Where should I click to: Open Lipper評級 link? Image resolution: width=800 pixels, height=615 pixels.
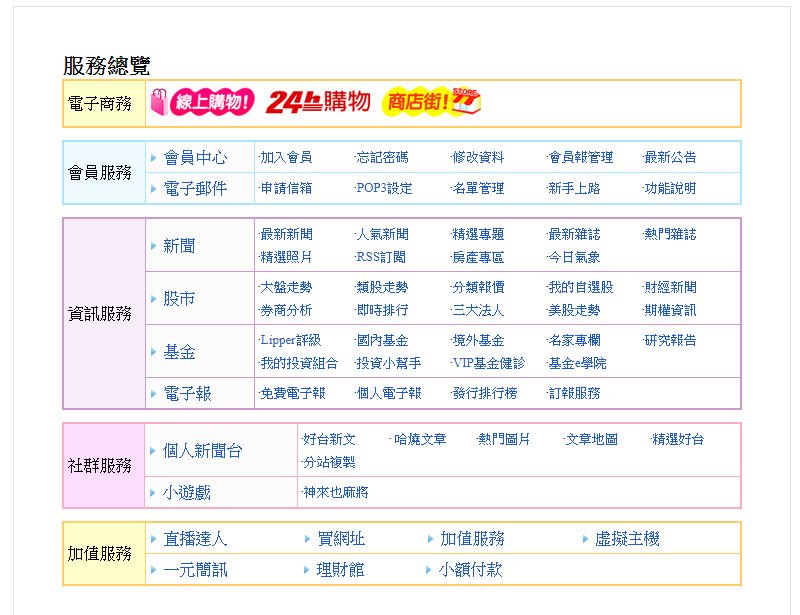(290, 340)
